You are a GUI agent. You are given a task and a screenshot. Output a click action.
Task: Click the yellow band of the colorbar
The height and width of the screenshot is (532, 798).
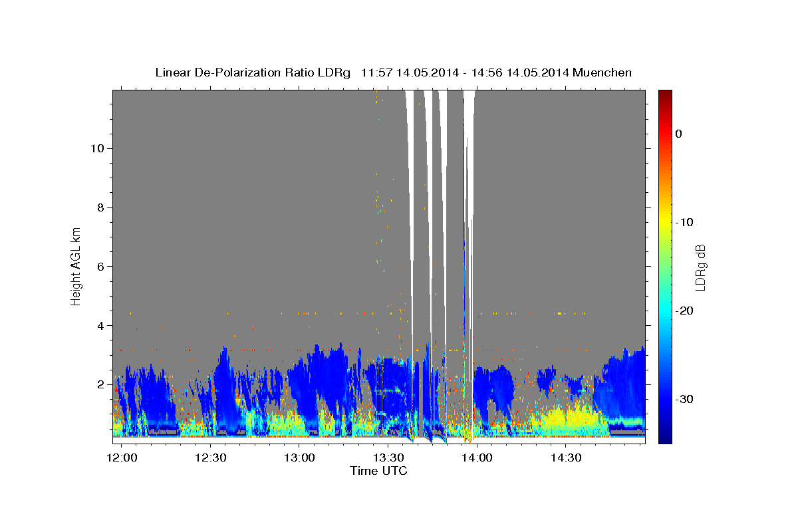point(665,223)
